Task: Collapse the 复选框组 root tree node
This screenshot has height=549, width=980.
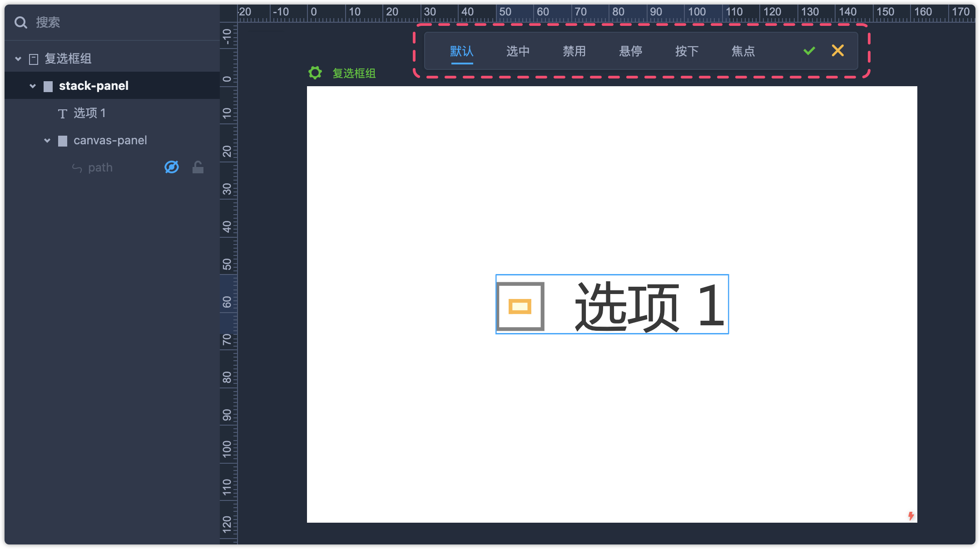Action: click(18, 59)
